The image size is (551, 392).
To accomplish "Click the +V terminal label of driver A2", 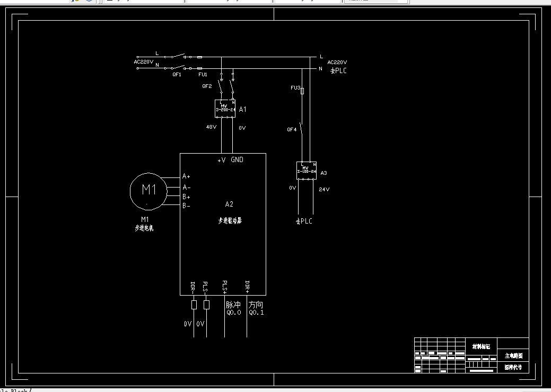I will coord(221,160).
